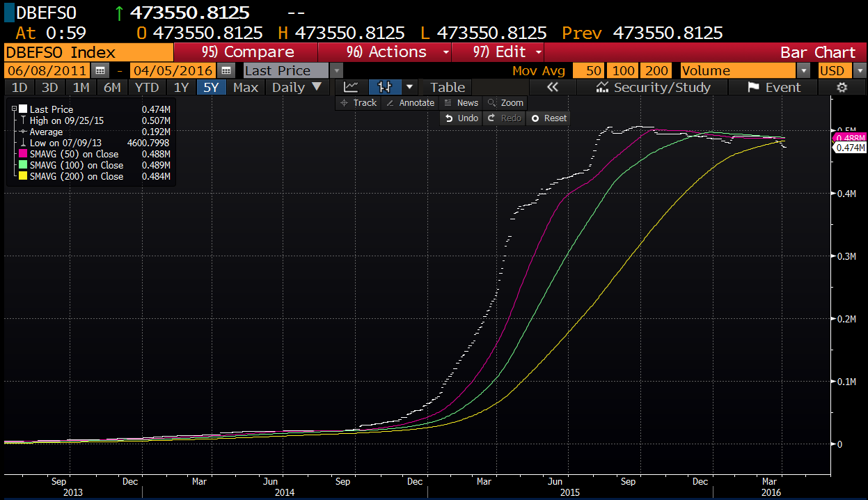Collapse panel with double left chevron

[x=553, y=87]
